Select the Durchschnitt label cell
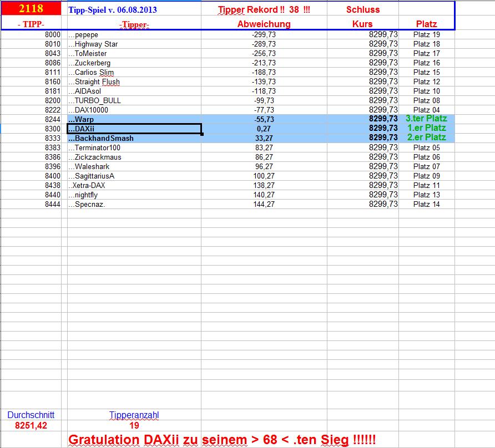 (x=32, y=415)
